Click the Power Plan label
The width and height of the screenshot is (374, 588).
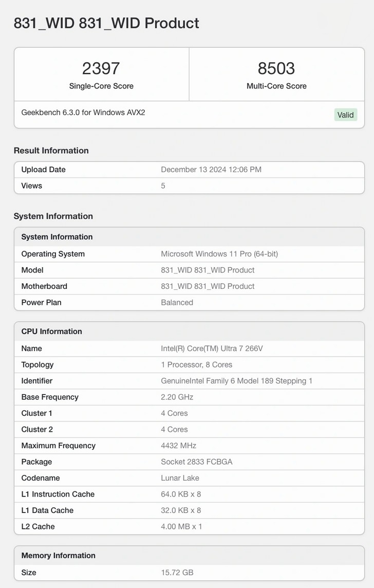click(41, 302)
